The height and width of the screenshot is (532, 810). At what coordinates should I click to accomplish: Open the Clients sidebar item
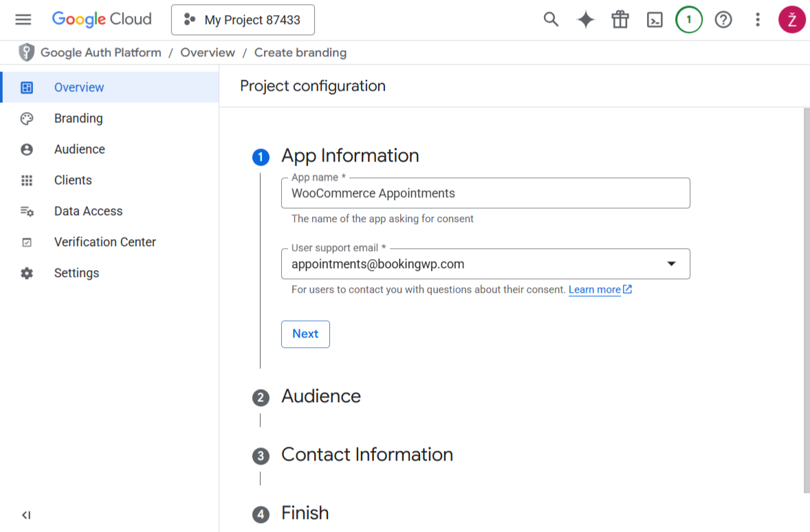[109, 180]
